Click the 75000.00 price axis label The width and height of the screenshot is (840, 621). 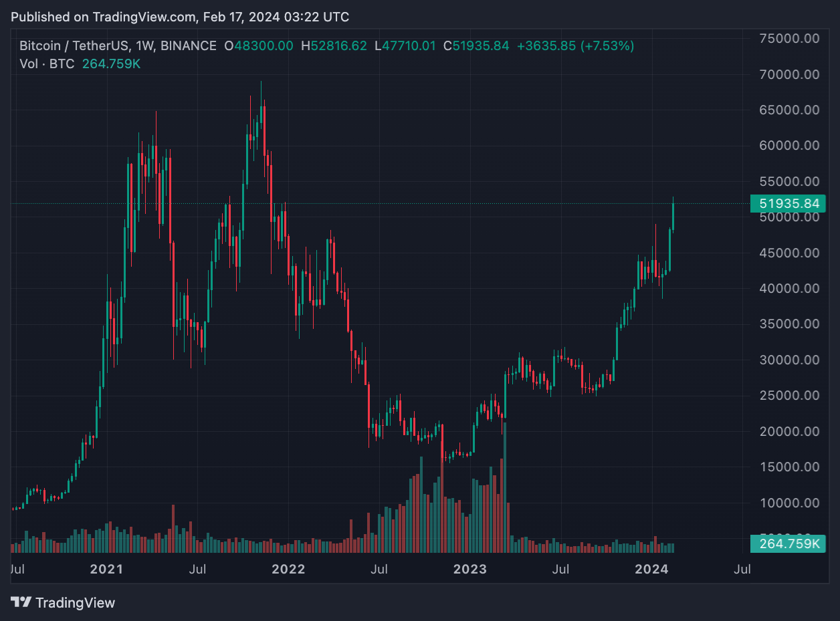[x=789, y=39]
